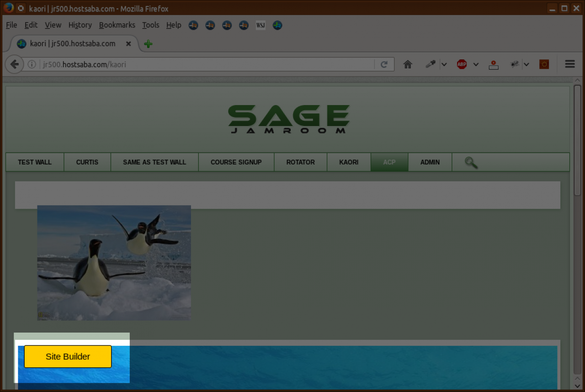Click the magnifier search icon in site nav
This screenshot has height=392, width=585.
point(471,162)
